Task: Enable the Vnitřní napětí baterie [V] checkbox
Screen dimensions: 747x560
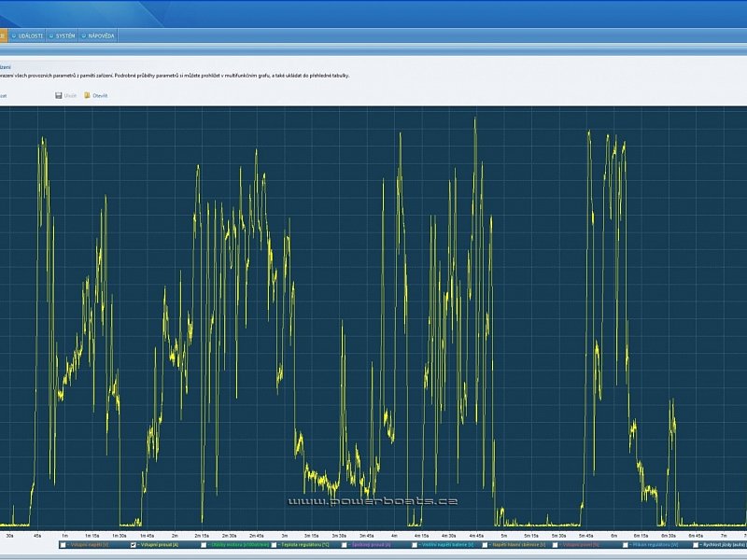Action: [x=415, y=545]
